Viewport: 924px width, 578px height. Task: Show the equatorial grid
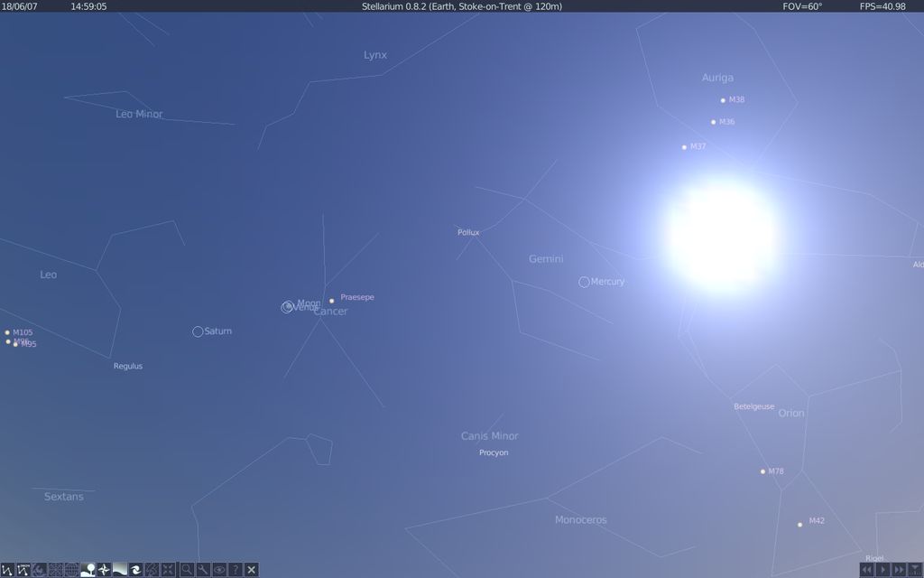point(72,570)
